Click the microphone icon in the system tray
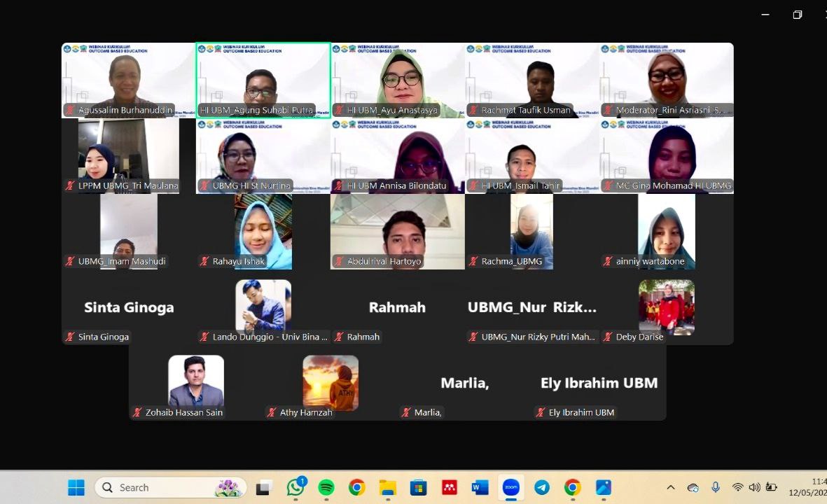The image size is (827, 504). (x=715, y=487)
